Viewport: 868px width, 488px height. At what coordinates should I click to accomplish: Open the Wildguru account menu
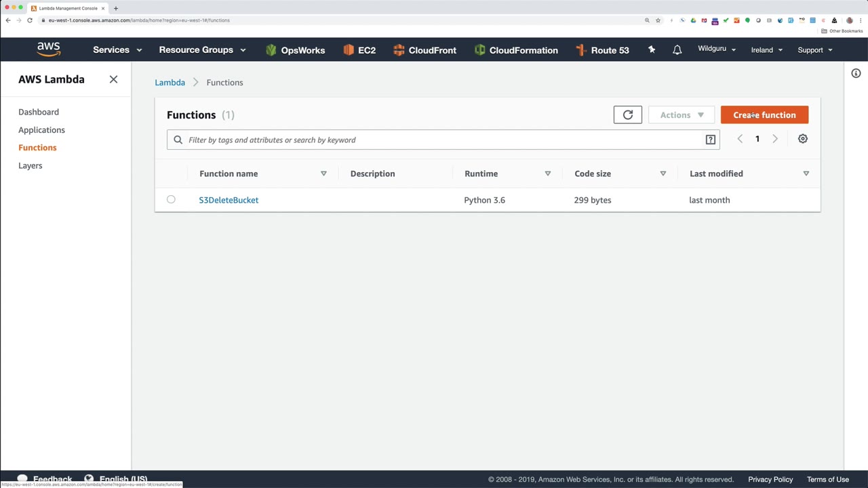pyautogui.click(x=717, y=49)
